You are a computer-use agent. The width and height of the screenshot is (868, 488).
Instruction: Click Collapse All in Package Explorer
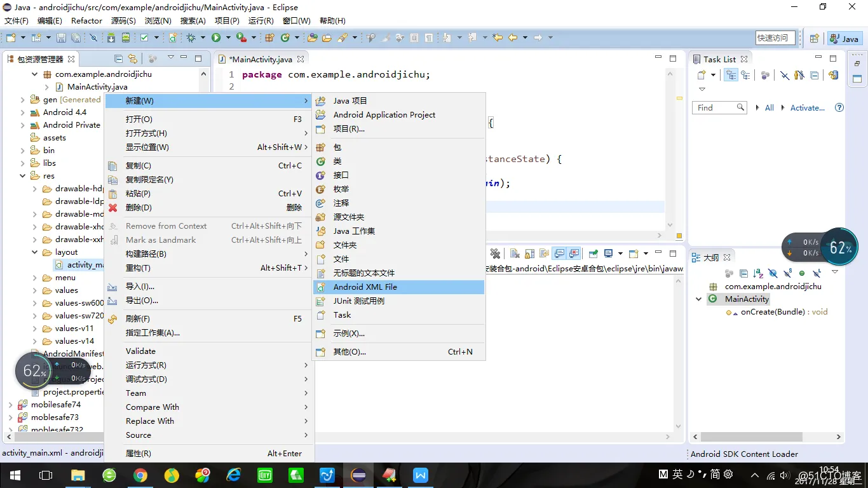pos(118,58)
